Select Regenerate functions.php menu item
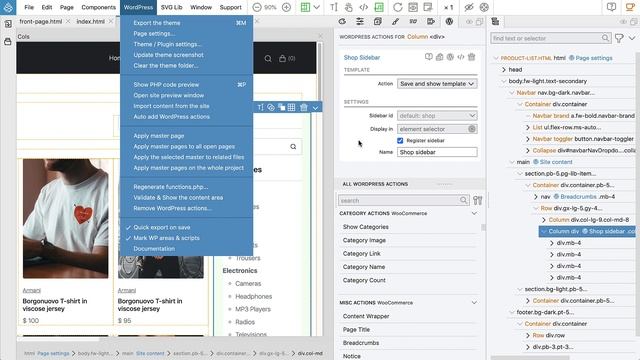The image size is (640, 360). click(171, 187)
